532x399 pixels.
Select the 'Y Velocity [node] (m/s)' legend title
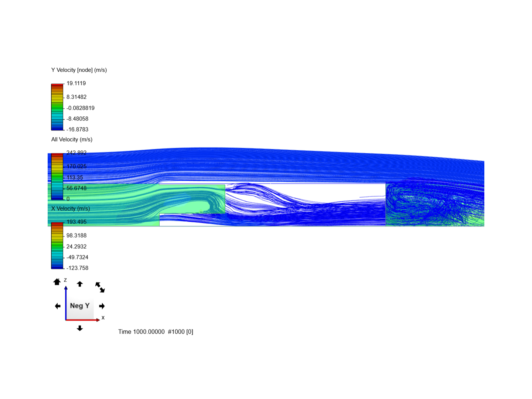79,70
